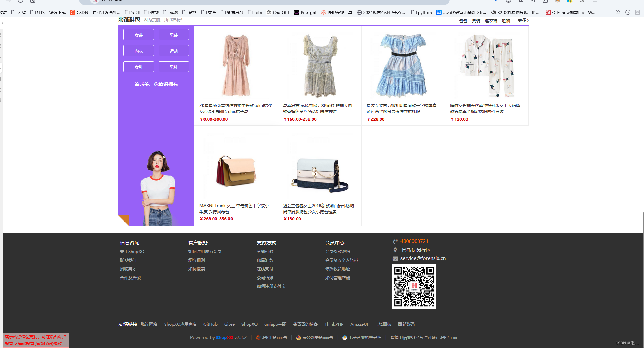Click the GitHub friendly link
This screenshot has height=348, width=644.
[x=210, y=324]
